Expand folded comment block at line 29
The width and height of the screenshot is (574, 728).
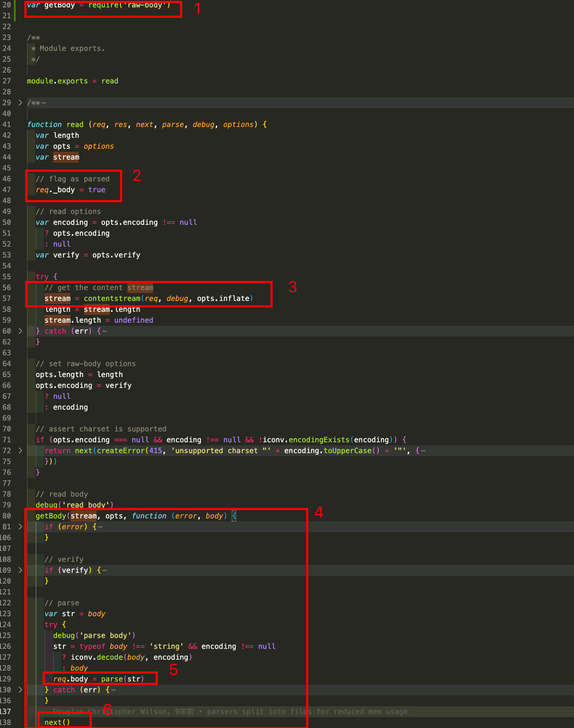20,103
